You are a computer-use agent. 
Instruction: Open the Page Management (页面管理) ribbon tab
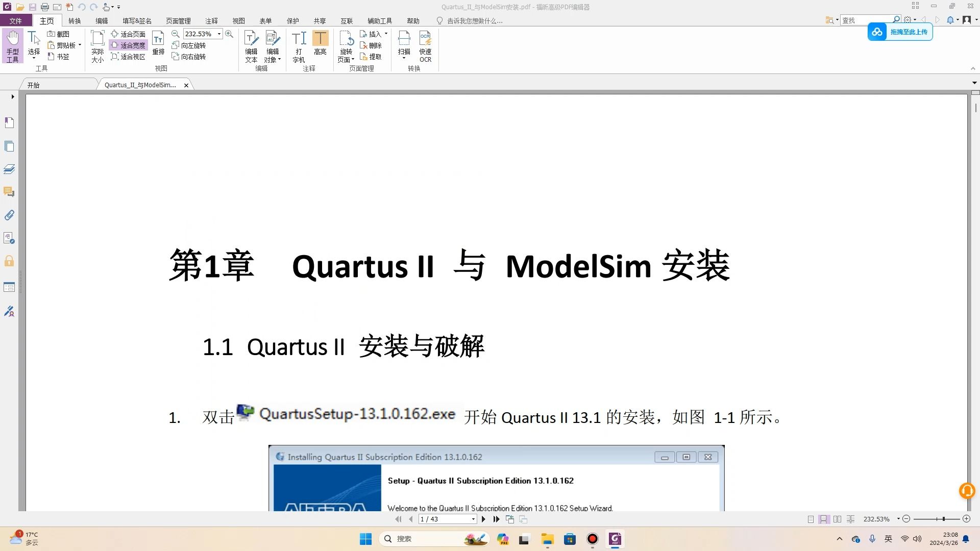[178, 21]
